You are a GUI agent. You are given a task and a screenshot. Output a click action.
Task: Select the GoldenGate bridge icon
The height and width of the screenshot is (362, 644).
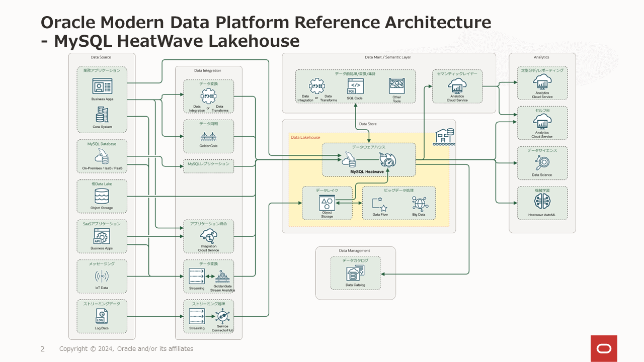click(x=208, y=137)
